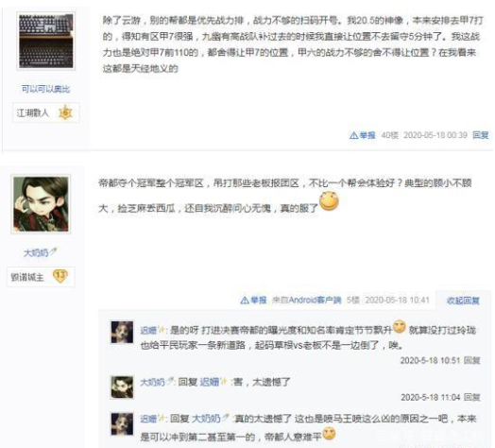The width and height of the screenshot is (495, 448).
Task: Report the 5楼 post with 举报
Action: pyautogui.click(x=253, y=300)
